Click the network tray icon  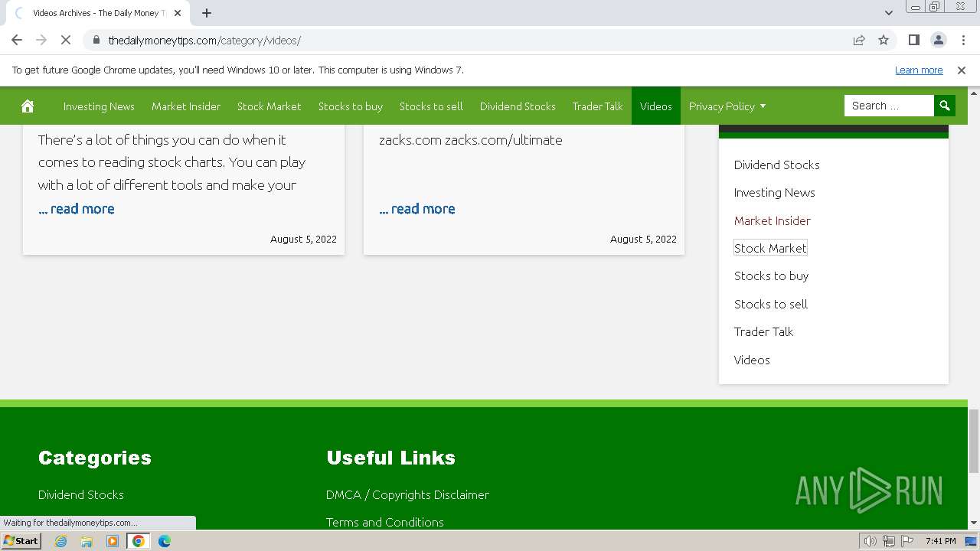click(889, 541)
